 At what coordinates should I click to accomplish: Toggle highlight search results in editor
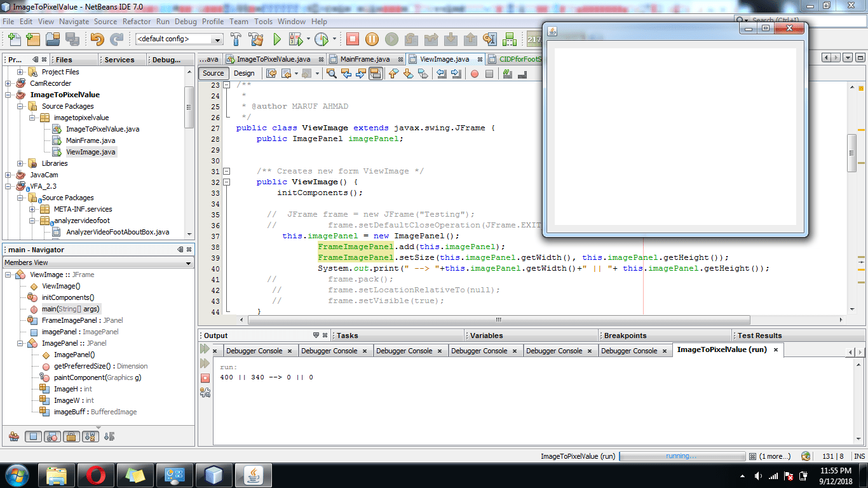point(377,73)
